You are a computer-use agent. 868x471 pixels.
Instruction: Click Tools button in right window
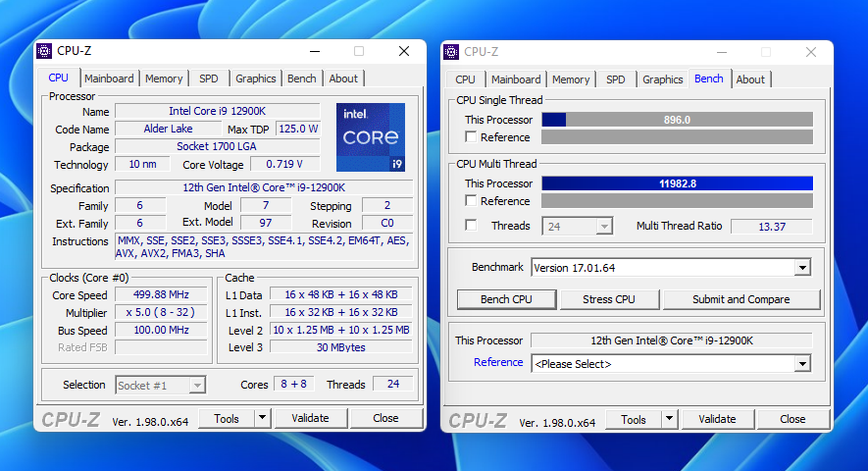(634, 419)
